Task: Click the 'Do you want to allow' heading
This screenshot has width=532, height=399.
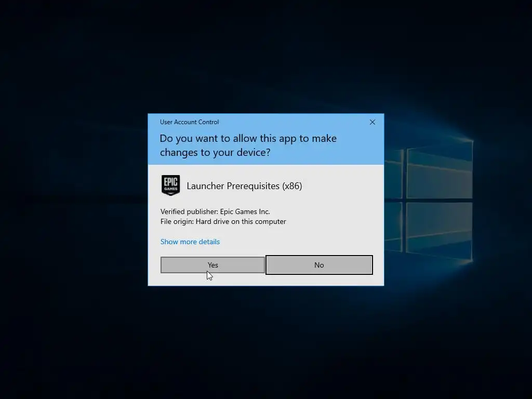Action: click(248, 145)
